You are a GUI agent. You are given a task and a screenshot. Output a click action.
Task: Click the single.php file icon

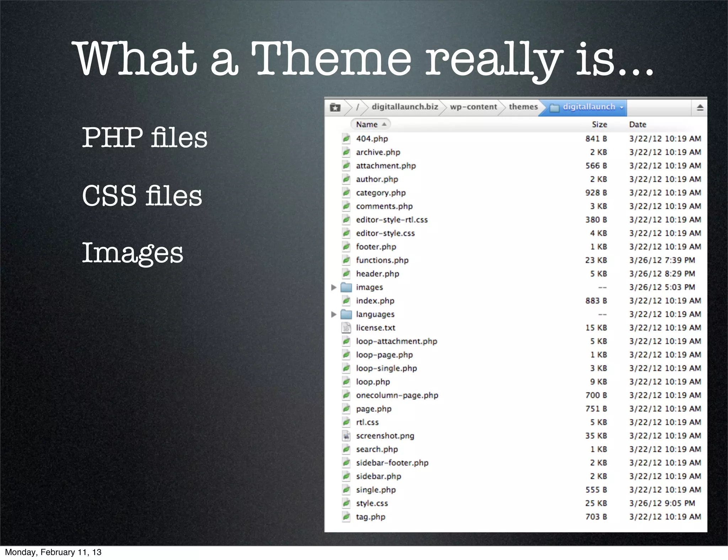click(346, 490)
